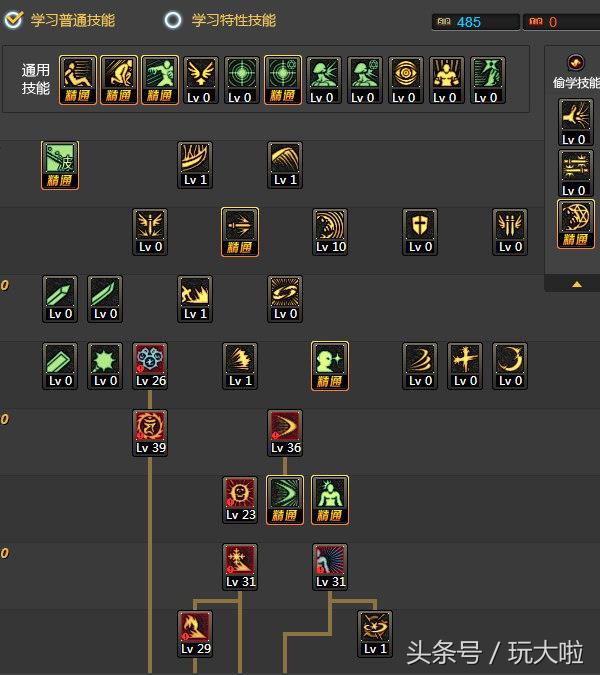600x675 pixels.
Task: Select the Lv 10 wave skill icon
Action: pyautogui.click(x=330, y=232)
